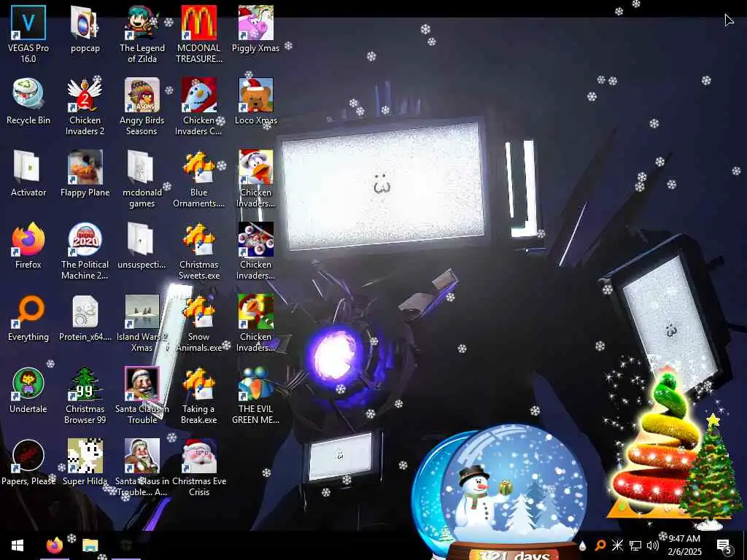The height and width of the screenshot is (560, 747).
Task: Open Christmas Browser 99
Action: tap(85, 396)
